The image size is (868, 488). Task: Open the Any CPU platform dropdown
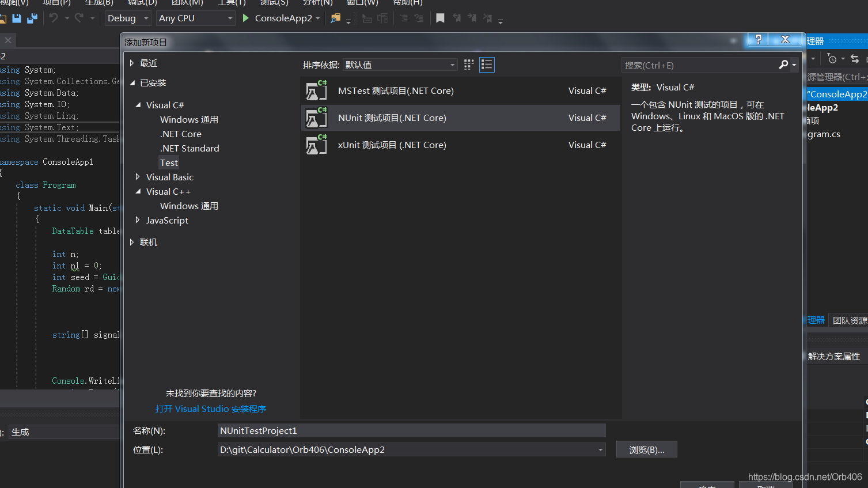click(196, 18)
